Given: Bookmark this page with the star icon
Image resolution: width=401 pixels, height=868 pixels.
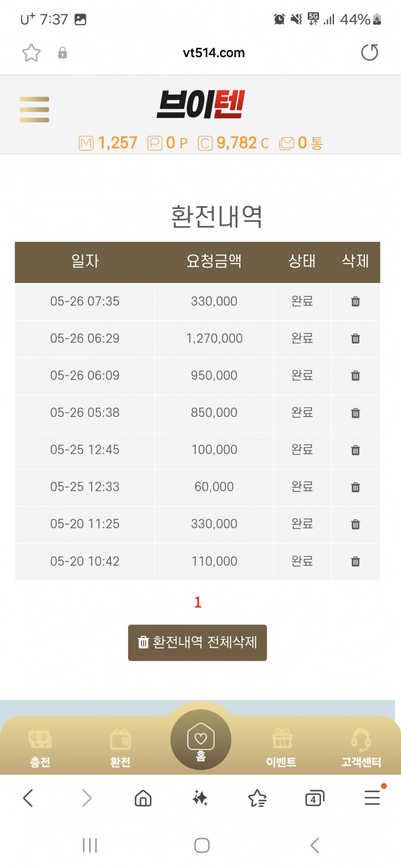Looking at the screenshot, I should (x=31, y=53).
